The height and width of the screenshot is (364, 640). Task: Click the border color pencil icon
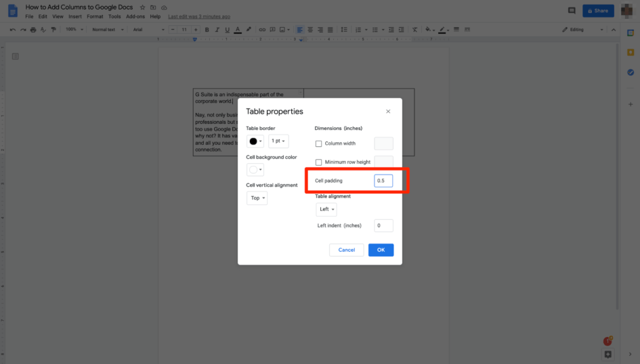(442, 30)
